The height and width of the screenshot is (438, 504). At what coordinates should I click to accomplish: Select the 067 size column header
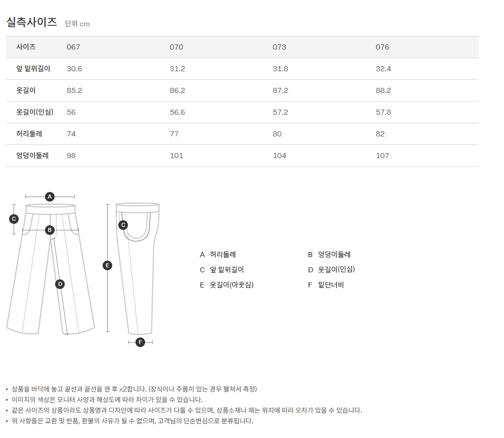[73, 47]
